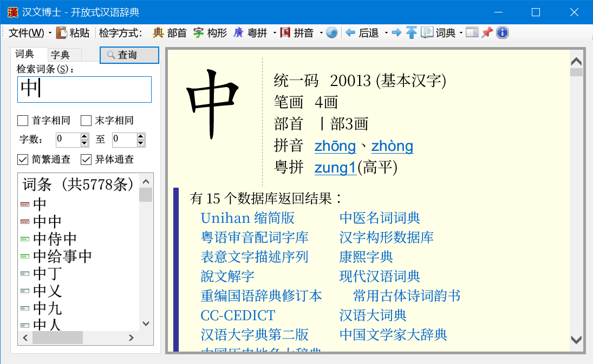Click the app 漢 icon in title bar

tap(13, 12)
